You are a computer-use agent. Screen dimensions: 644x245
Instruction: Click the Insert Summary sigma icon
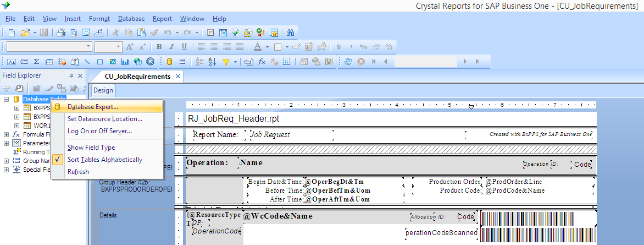click(37, 62)
